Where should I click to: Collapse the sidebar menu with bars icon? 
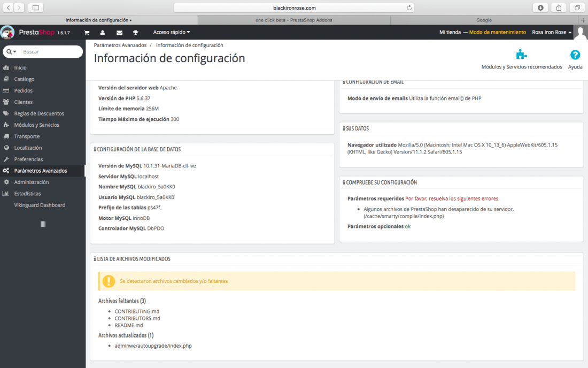[x=43, y=224]
